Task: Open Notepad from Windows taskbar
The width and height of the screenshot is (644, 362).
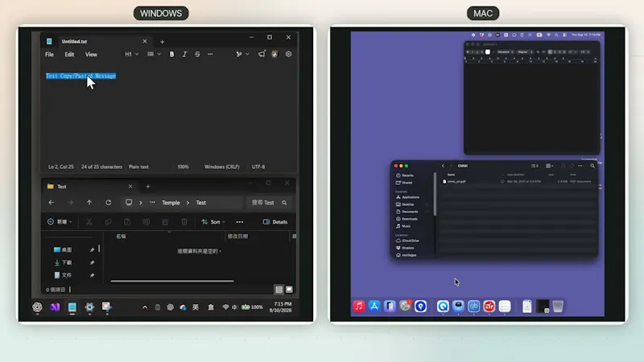Action: coord(72,307)
